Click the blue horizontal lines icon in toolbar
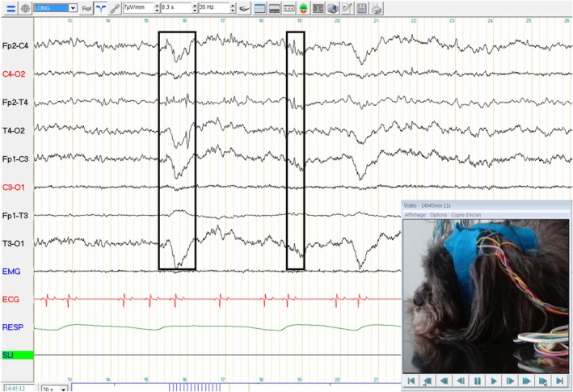The image size is (573, 392). tap(11, 8)
